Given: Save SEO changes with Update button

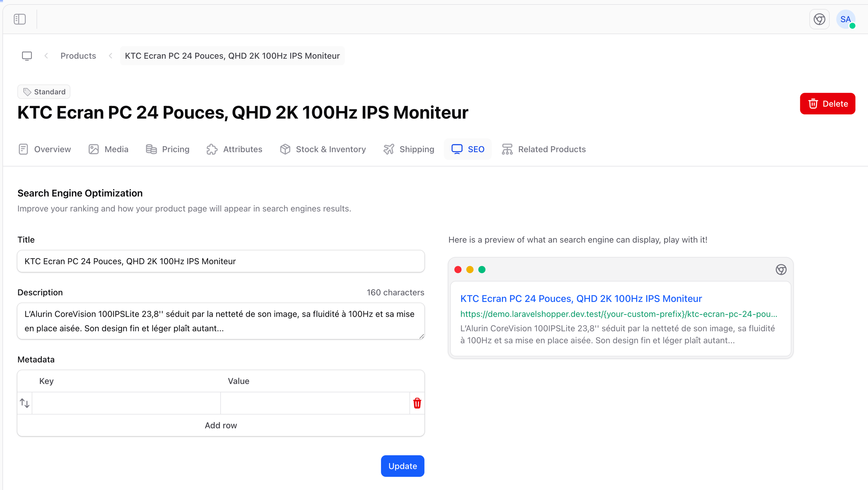Looking at the screenshot, I should point(402,466).
